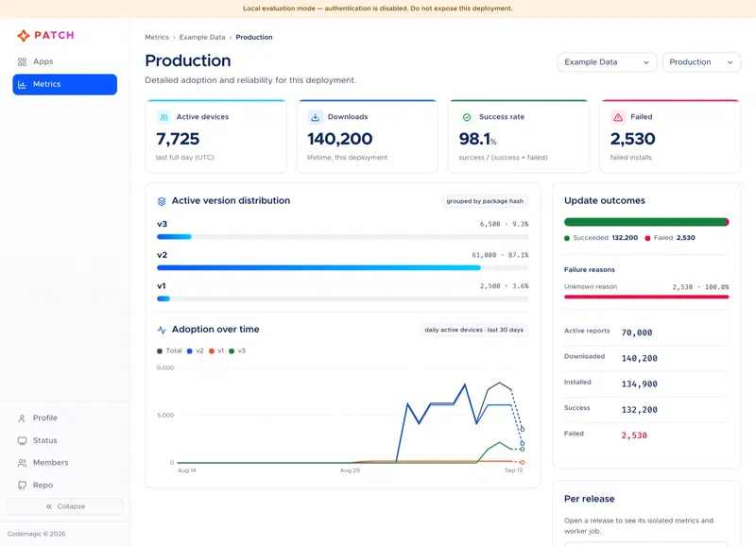Click the PATCH logo icon
Image resolution: width=756 pixels, height=546 pixels.
click(x=23, y=35)
